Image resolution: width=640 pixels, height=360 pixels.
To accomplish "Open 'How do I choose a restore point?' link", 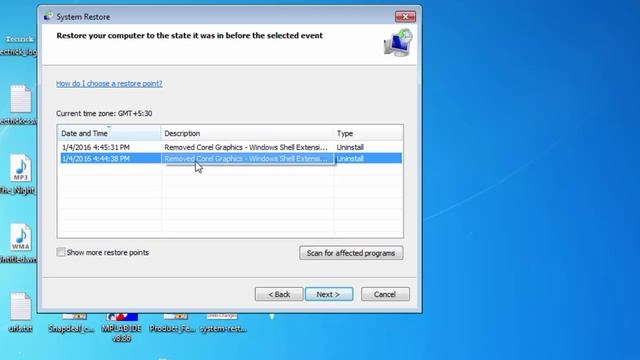I will 109,83.
